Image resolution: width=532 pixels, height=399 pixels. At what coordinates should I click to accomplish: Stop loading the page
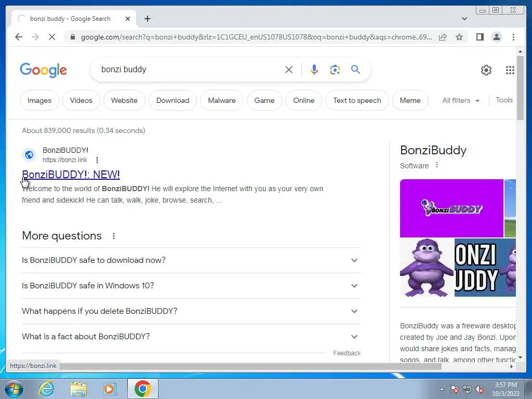tap(52, 37)
